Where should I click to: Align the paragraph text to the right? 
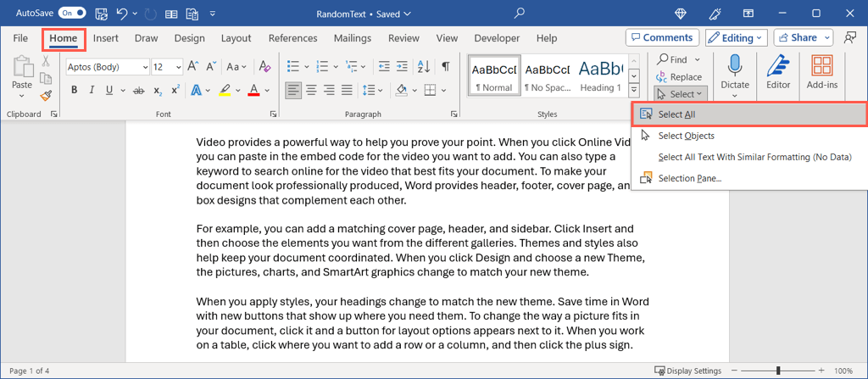tap(330, 90)
